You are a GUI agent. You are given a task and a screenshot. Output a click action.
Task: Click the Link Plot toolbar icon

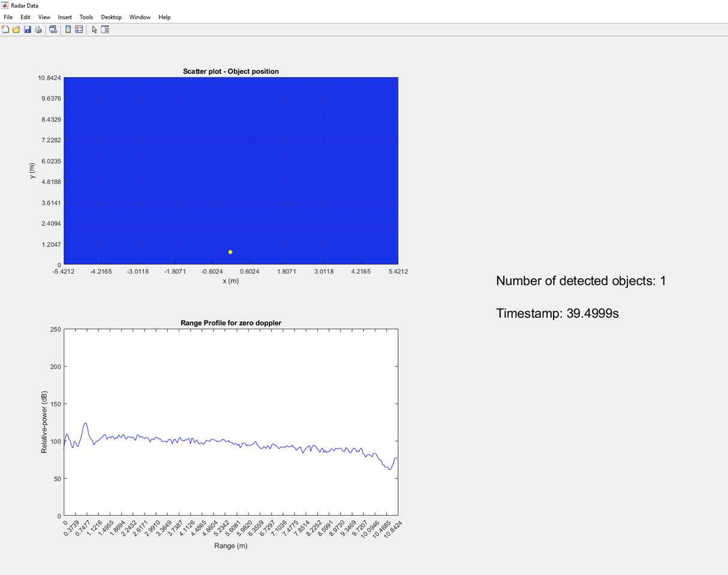(x=53, y=29)
